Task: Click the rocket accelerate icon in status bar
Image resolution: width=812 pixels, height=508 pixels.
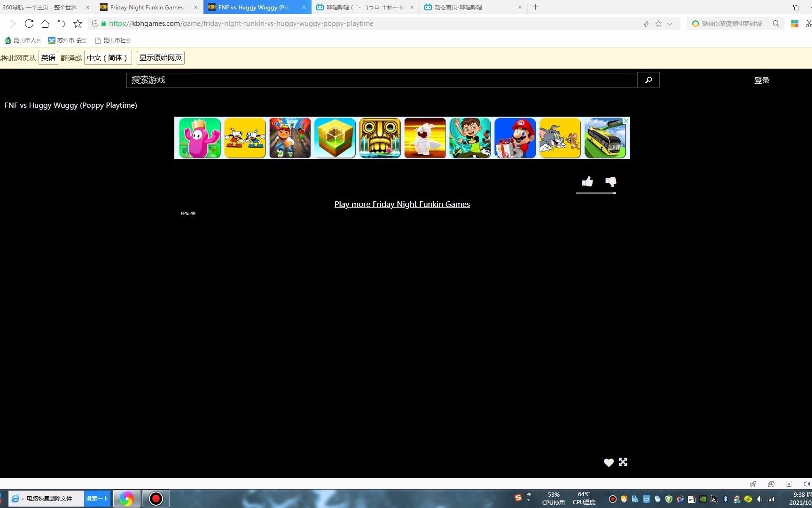Action: point(753,484)
